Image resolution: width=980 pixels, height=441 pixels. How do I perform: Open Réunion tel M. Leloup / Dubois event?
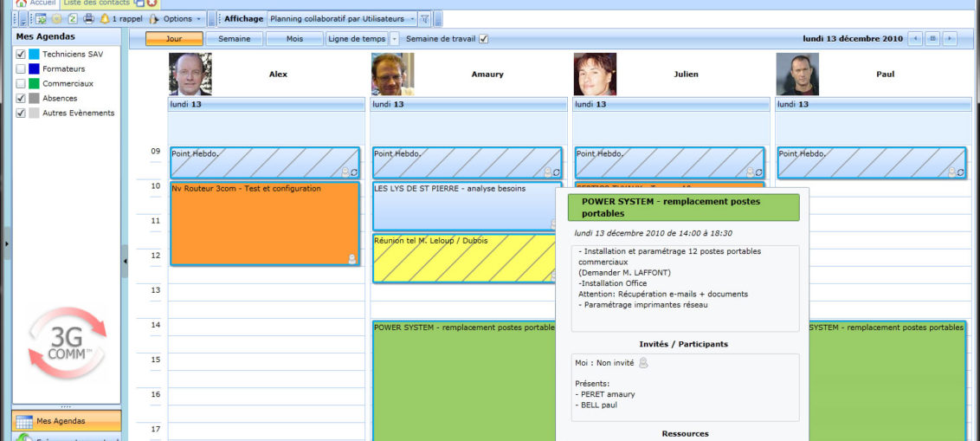click(464, 258)
